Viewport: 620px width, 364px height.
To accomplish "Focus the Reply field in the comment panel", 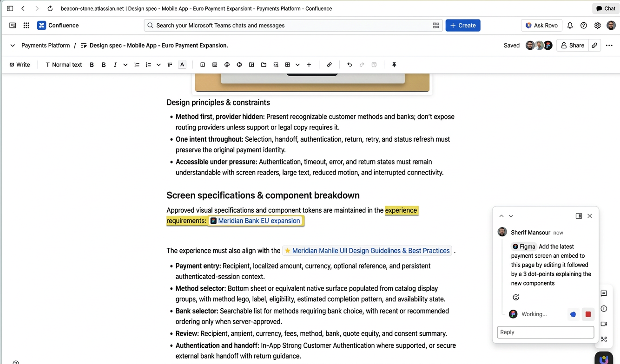I will [x=546, y=332].
